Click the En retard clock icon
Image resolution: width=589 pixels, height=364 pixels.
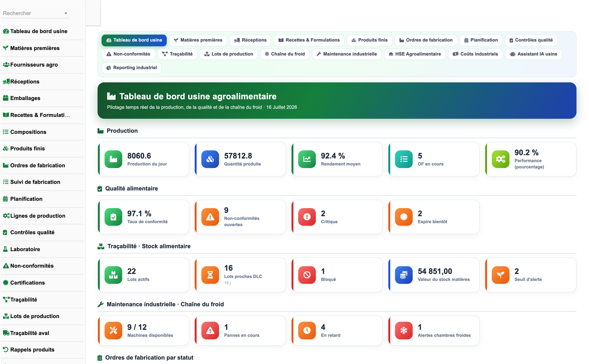(x=307, y=331)
